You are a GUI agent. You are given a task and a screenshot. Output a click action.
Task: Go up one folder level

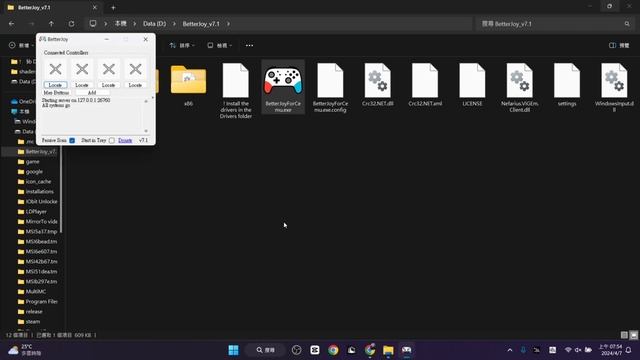click(51, 24)
